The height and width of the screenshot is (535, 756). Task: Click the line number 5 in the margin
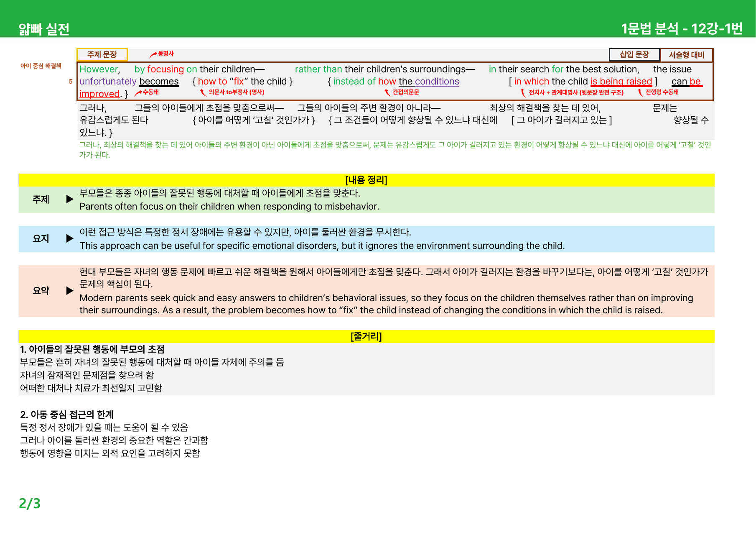point(71,82)
